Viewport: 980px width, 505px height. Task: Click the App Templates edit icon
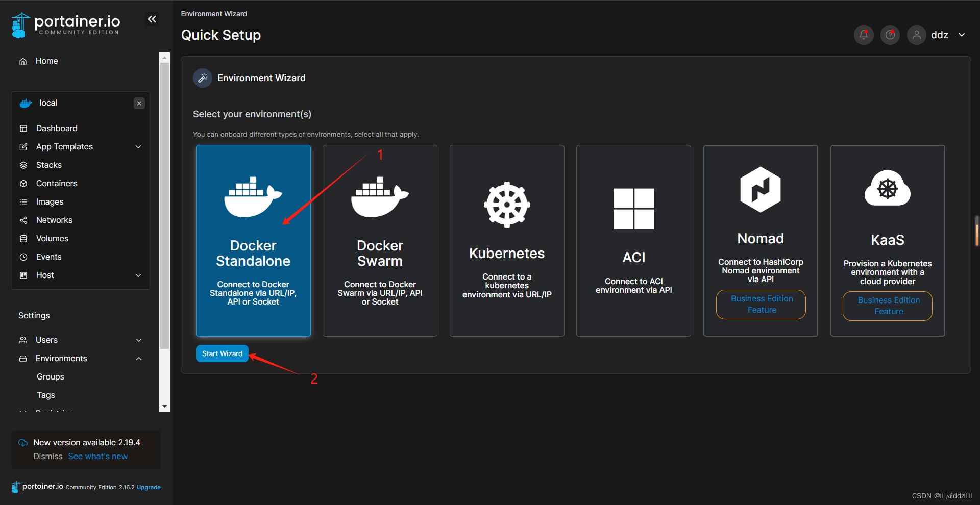(x=23, y=147)
